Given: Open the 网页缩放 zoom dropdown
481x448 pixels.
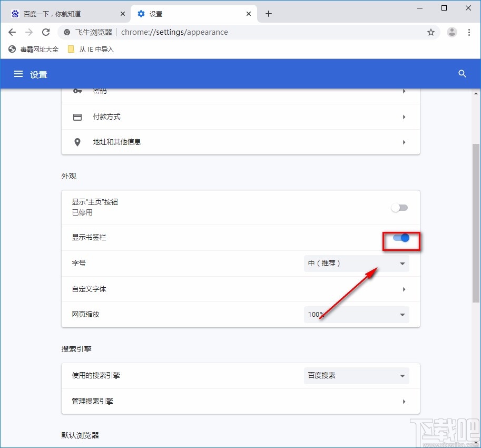Looking at the screenshot, I should [x=356, y=314].
